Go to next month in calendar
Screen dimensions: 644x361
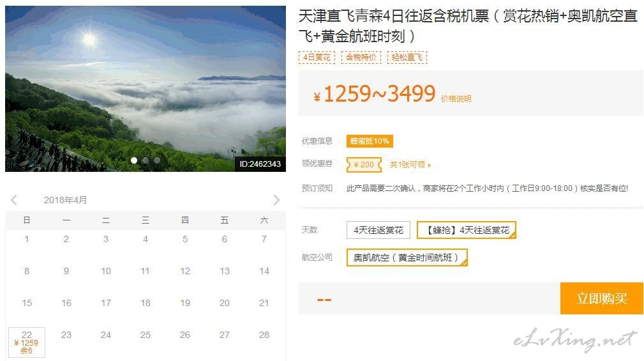click(276, 200)
